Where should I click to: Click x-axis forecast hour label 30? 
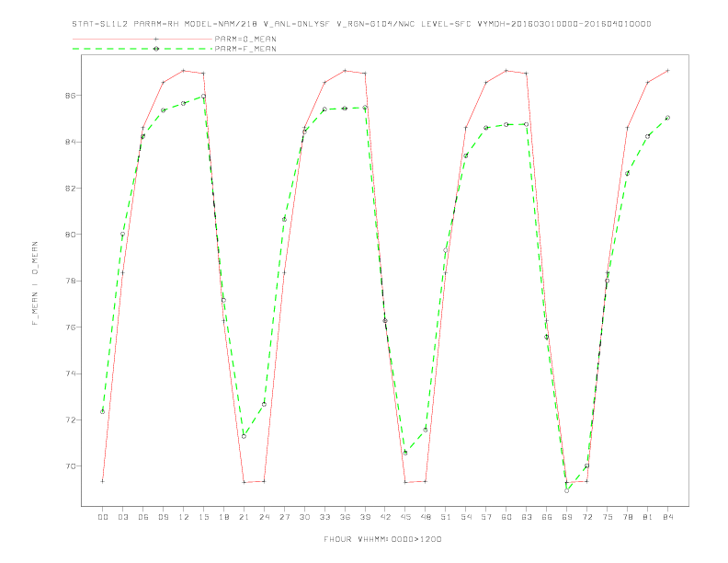click(304, 517)
